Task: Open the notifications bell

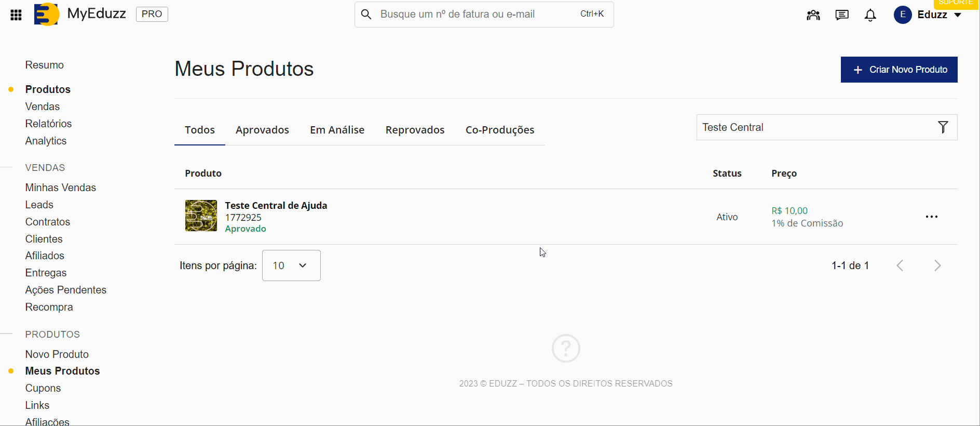Action: pos(870,15)
